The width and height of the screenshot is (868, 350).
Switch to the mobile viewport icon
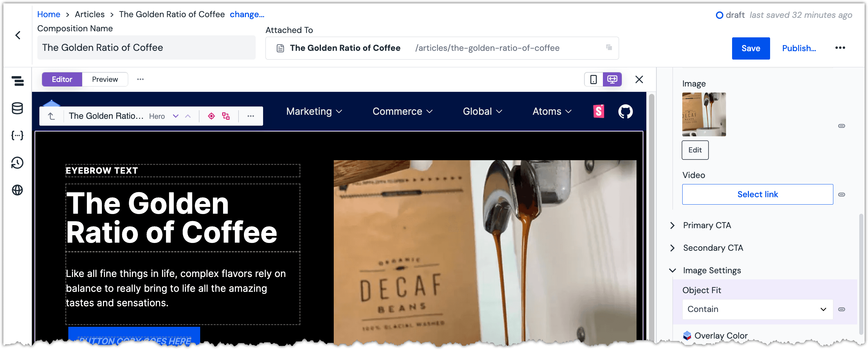[593, 79]
